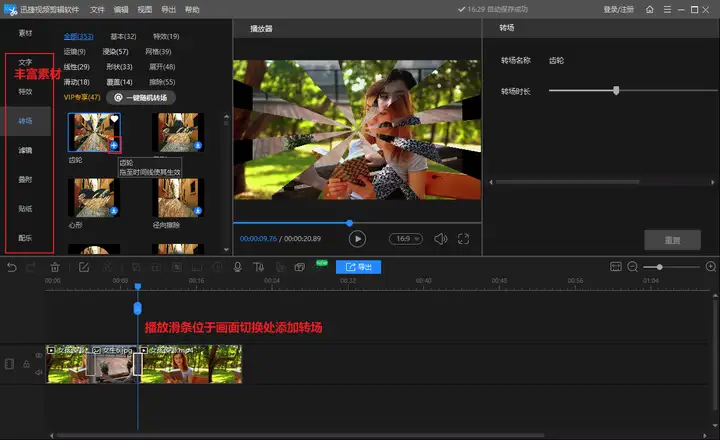Screen dimensions: 720x440
Task: Add the 齿轮 transition with its plus icon
Action: (114, 146)
